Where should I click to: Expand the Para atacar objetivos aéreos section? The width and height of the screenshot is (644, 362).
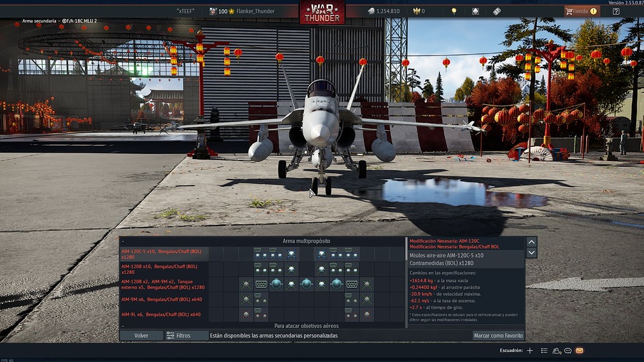pyautogui.click(x=122, y=326)
